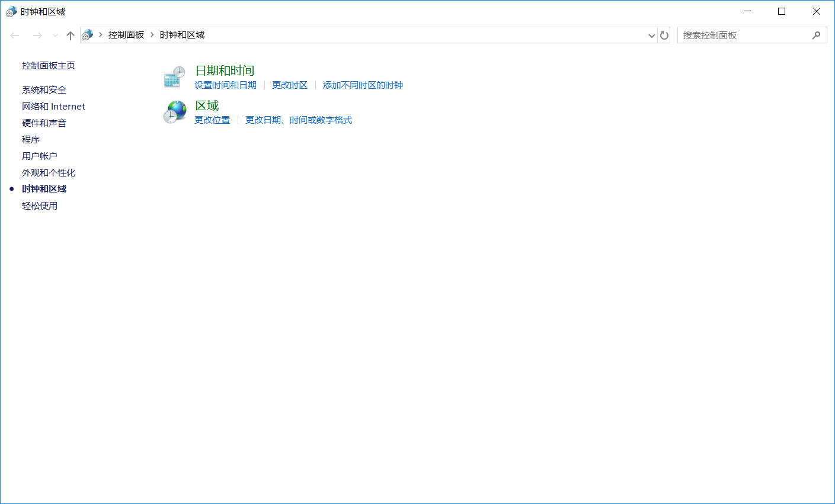Expand the chevron before 时钟和区域 in address bar
Image resolution: width=835 pixels, height=504 pixels.
click(152, 35)
